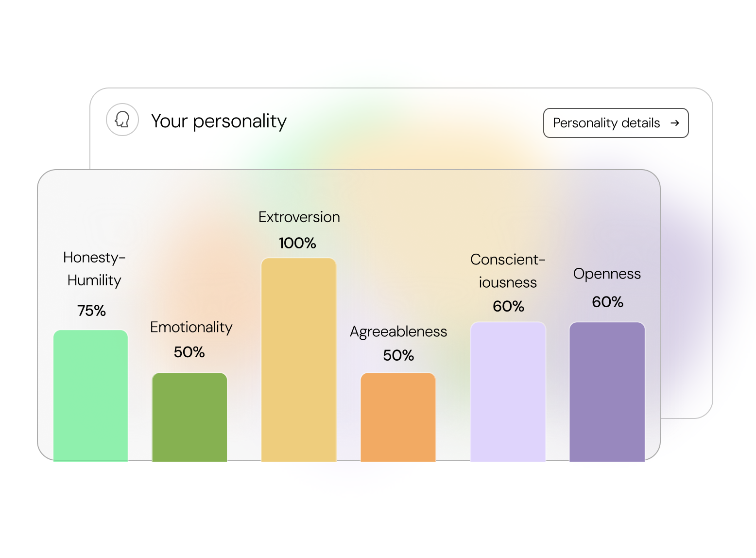This screenshot has width=756, height=558.
Task: Click the Conscientiousness label
Action: tap(508, 271)
